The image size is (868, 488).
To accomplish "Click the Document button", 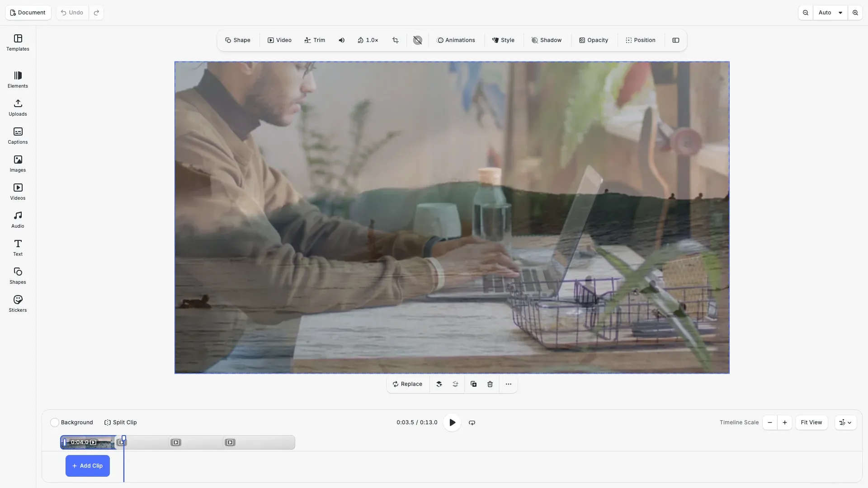I will point(28,13).
